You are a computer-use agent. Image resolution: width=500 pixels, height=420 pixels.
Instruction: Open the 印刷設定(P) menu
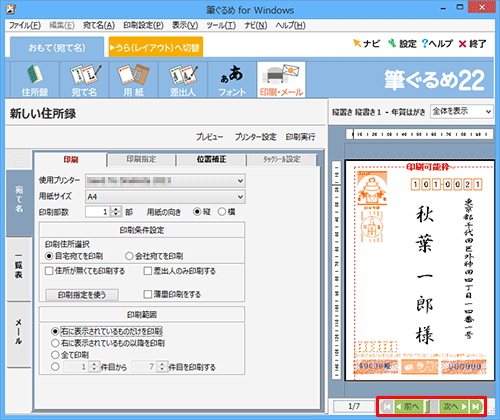coord(143,25)
